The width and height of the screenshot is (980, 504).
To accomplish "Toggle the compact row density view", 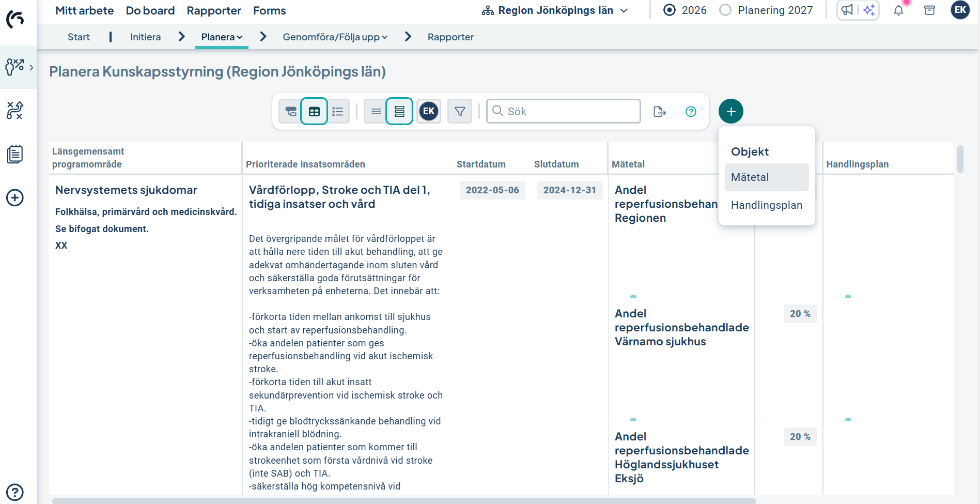I will coord(376,112).
